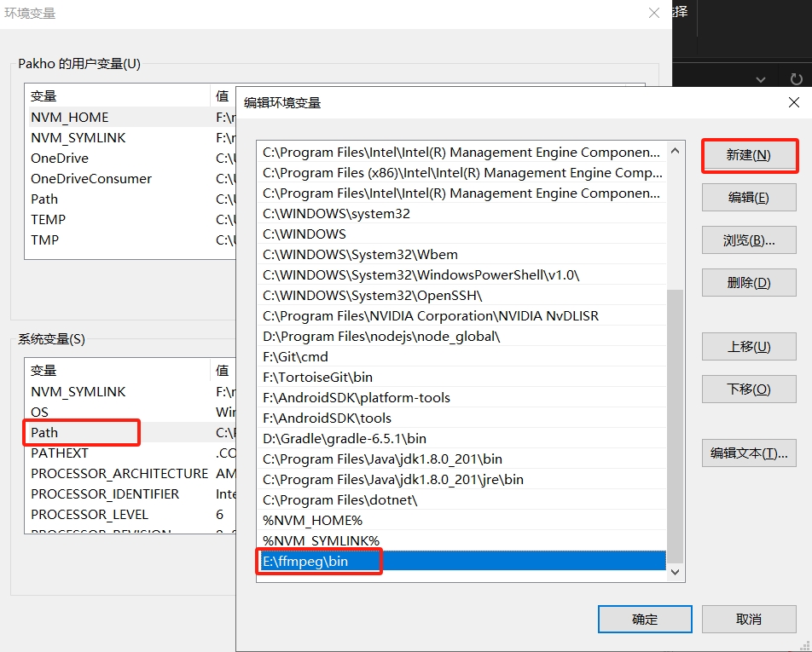Cancel with the 取消 button
The image size is (812, 652).
coord(748,620)
